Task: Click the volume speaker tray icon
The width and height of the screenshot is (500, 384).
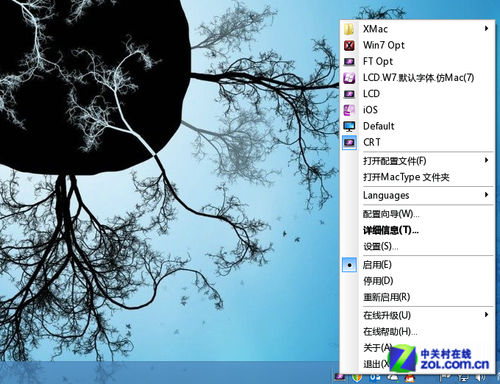Action: click(x=480, y=378)
